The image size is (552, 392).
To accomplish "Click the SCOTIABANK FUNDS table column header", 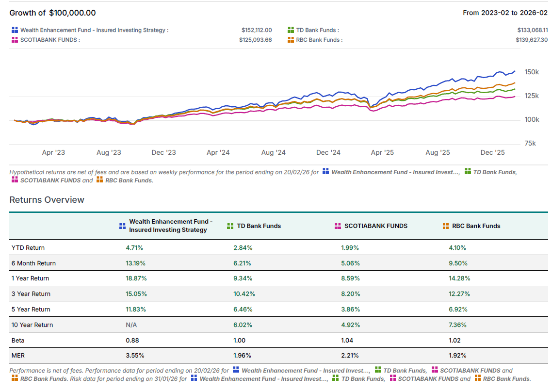I will [x=375, y=226].
